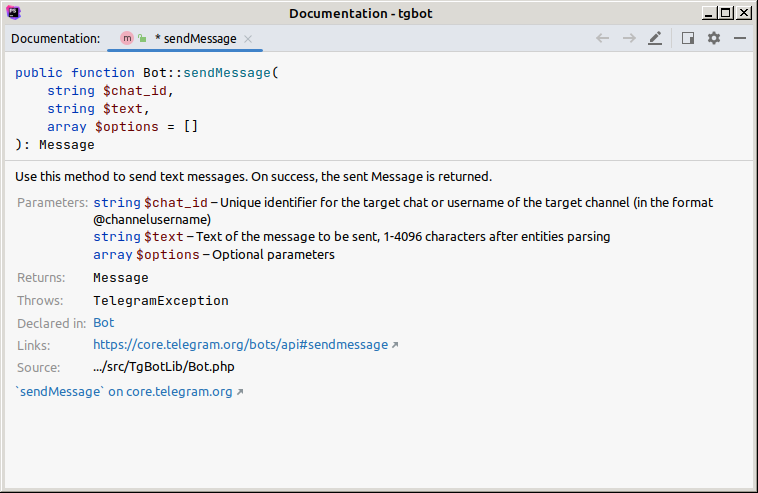Click the pencil Edit Source icon
Image resolution: width=758 pixels, height=493 pixels.
coord(655,38)
